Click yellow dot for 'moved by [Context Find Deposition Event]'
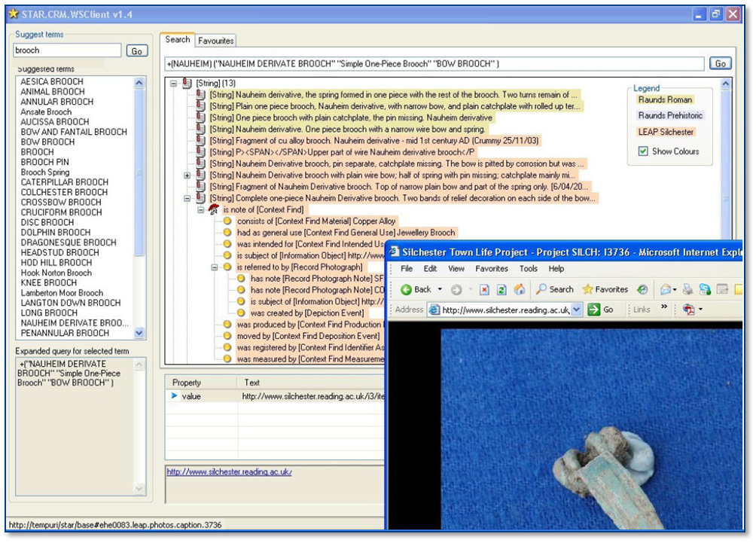The height and width of the screenshot is (543, 756). click(x=227, y=336)
